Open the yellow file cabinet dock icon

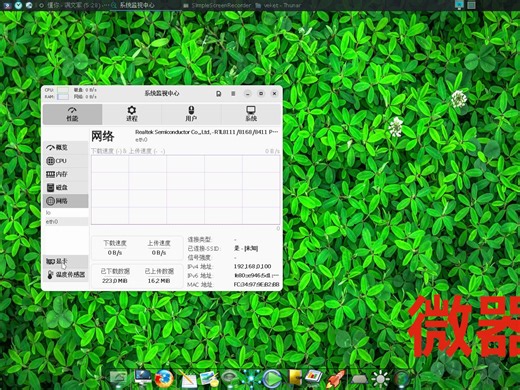pos(295,378)
